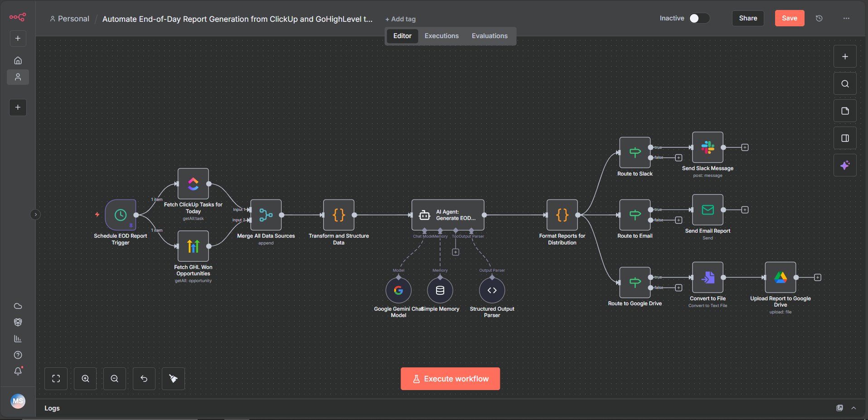Switch to the Evaluations tab

[490, 36]
